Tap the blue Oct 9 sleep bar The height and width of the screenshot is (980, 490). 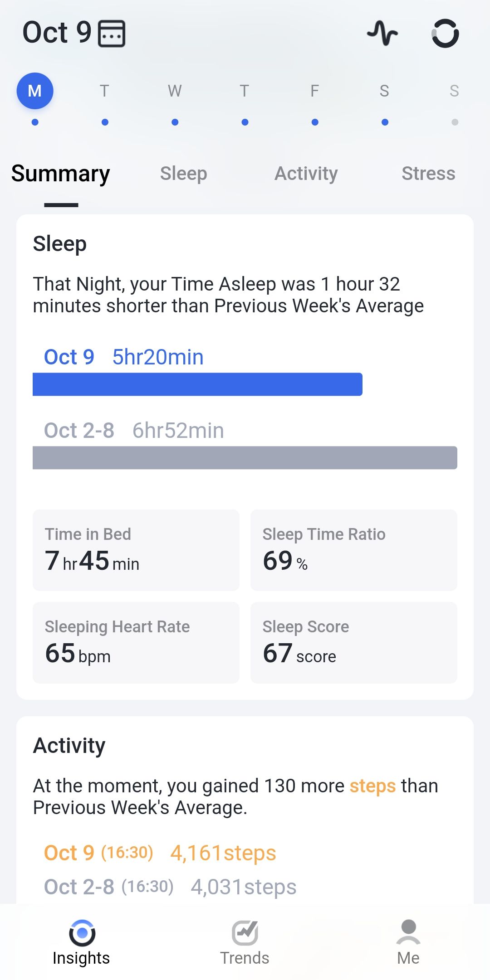point(197,384)
